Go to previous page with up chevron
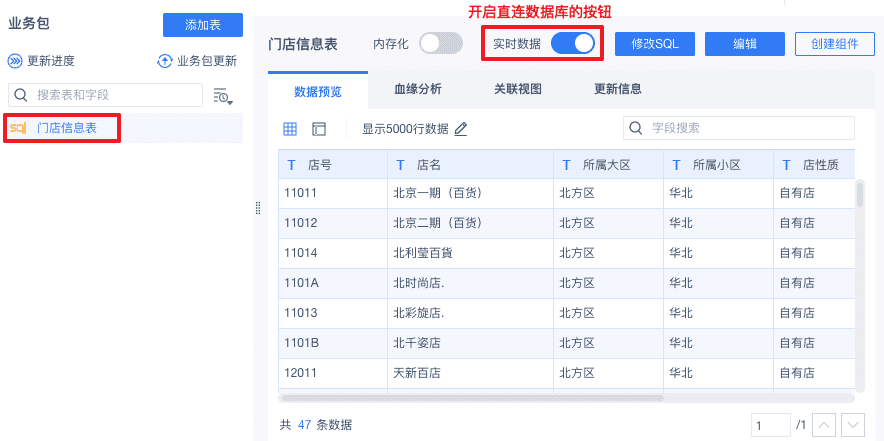This screenshot has height=441, width=884. click(824, 425)
